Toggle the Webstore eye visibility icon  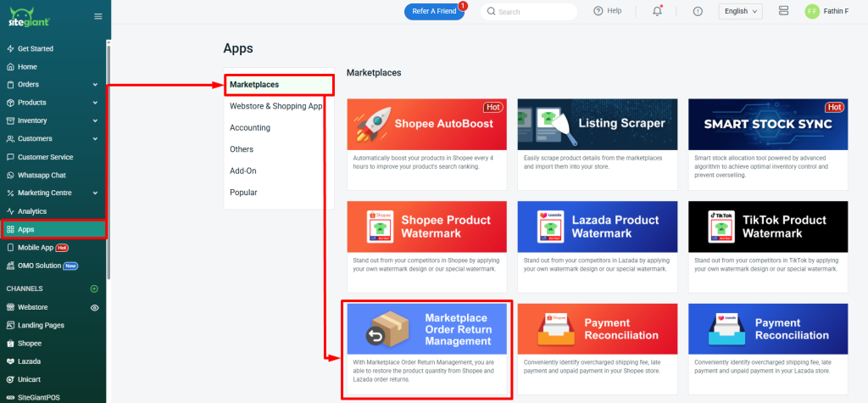point(95,307)
